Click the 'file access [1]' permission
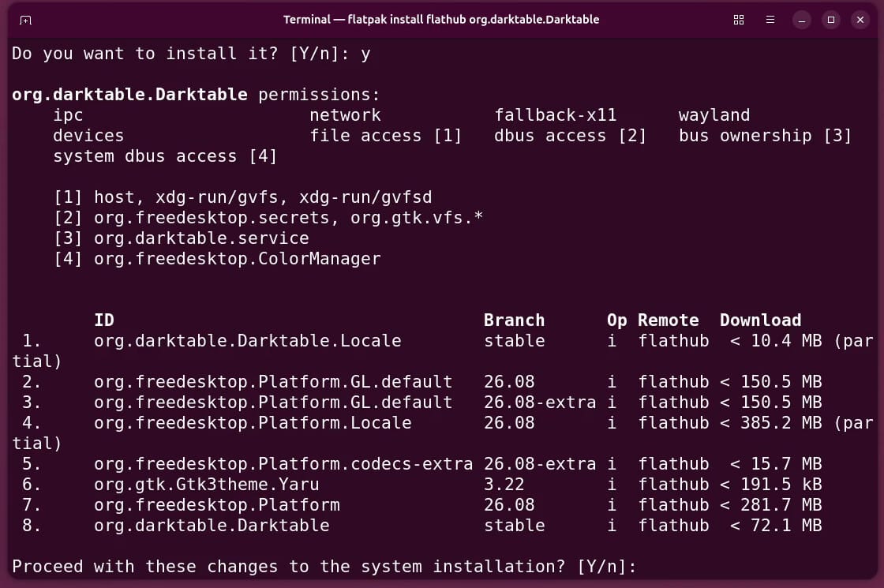Viewport: 884px width, 588px height. [386, 135]
